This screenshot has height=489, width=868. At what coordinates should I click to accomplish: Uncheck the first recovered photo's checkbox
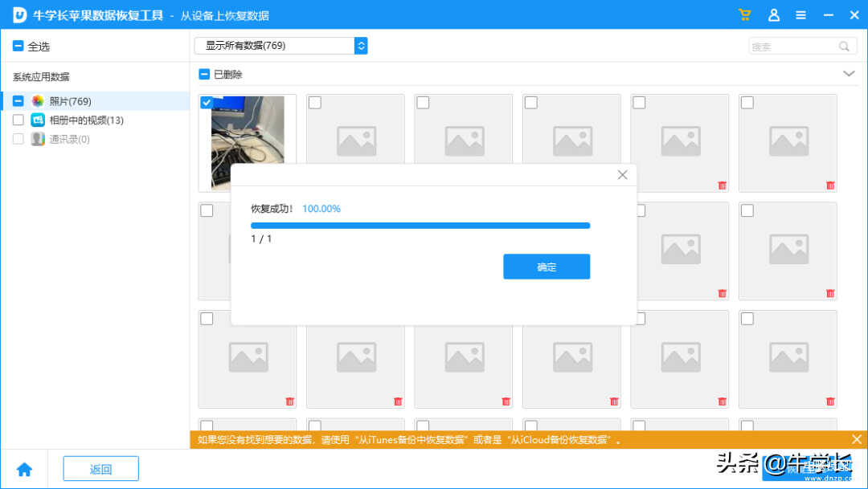click(207, 103)
